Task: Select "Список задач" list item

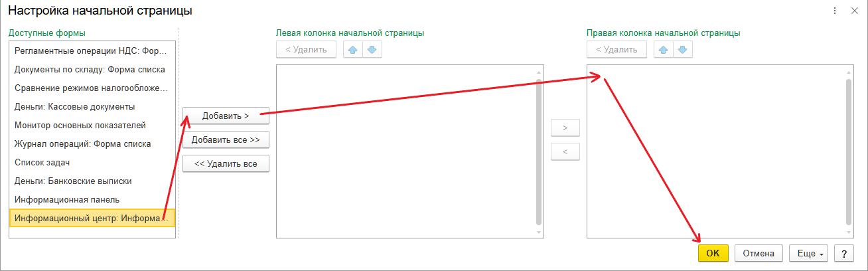Action: coord(42,162)
